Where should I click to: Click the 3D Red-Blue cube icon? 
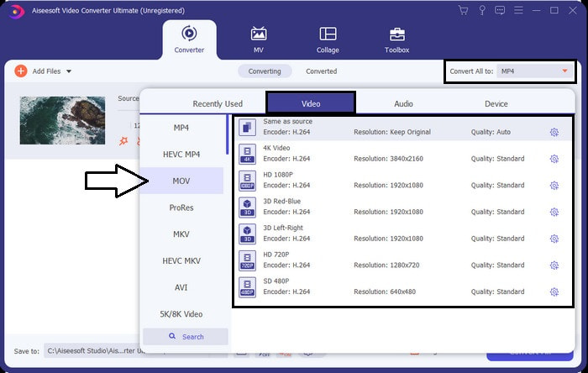click(247, 208)
